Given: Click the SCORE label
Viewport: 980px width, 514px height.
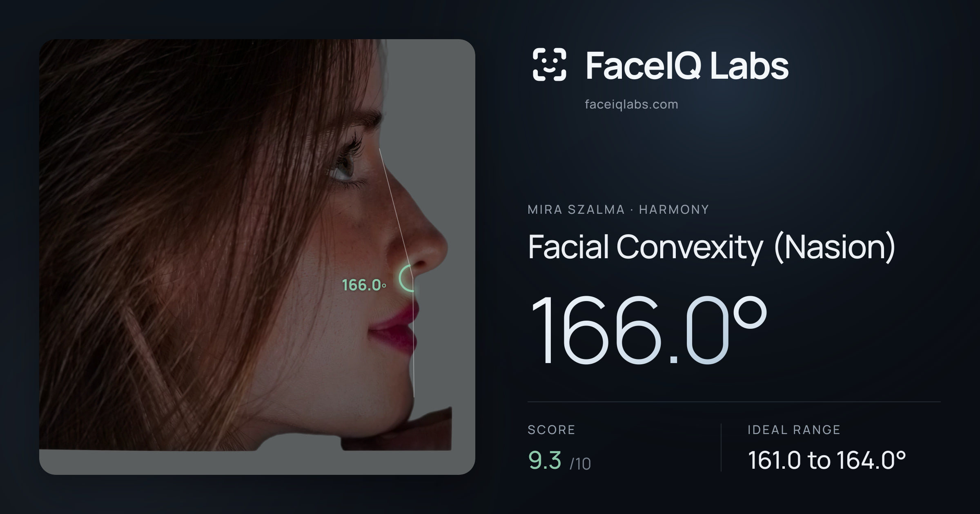Looking at the screenshot, I should pyautogui.click(x=551, y=430).
